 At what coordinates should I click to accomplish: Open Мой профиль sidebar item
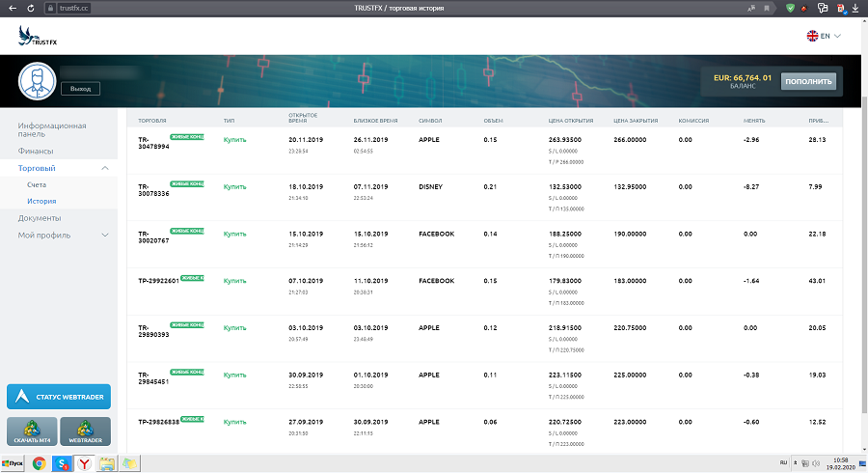[x=44, y=236]
